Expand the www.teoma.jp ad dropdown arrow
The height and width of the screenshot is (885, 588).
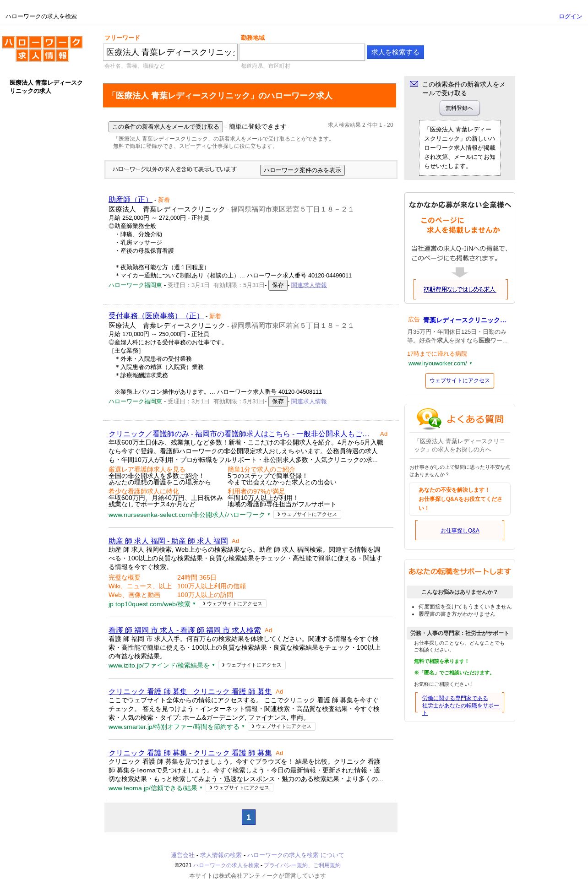pos(201,788)
